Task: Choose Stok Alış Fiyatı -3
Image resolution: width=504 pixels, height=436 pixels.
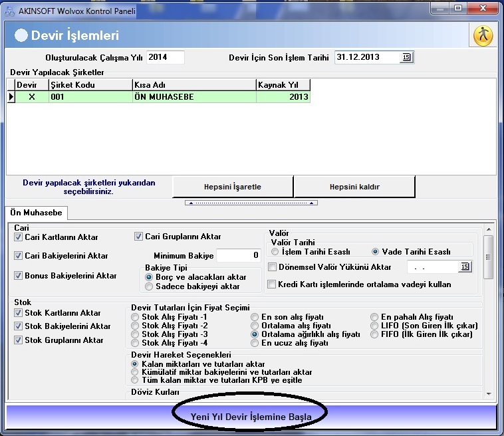Action: (x=135, y=334)
